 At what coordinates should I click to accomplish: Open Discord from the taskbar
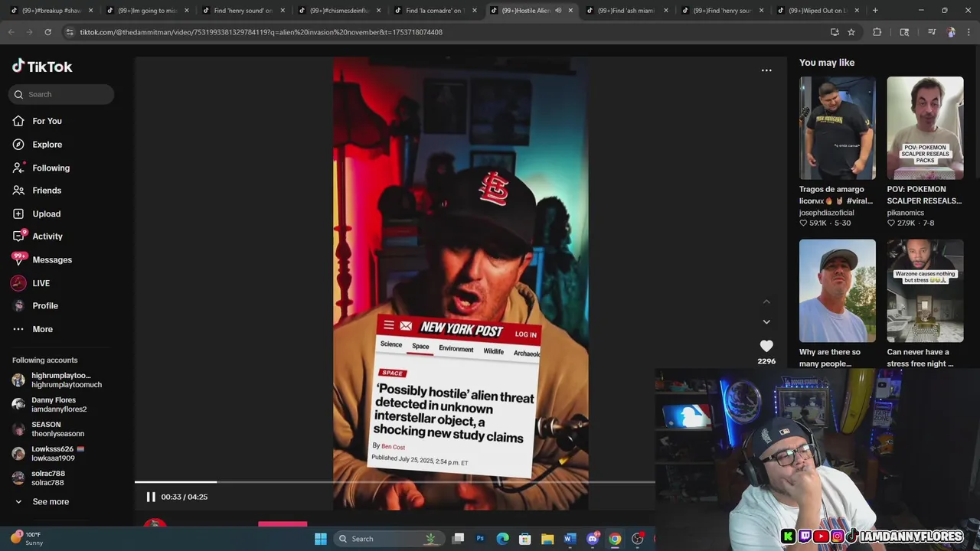[593, 539]
